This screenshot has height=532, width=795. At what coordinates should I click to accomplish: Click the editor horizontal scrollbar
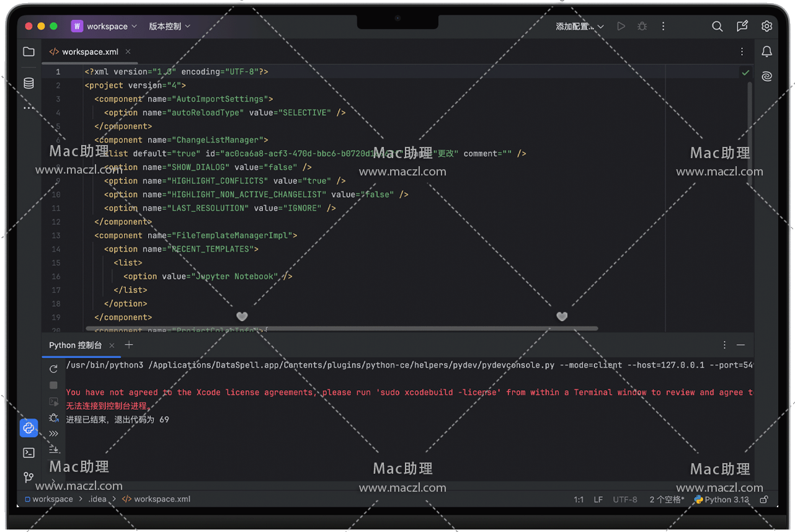coord(342,329)
